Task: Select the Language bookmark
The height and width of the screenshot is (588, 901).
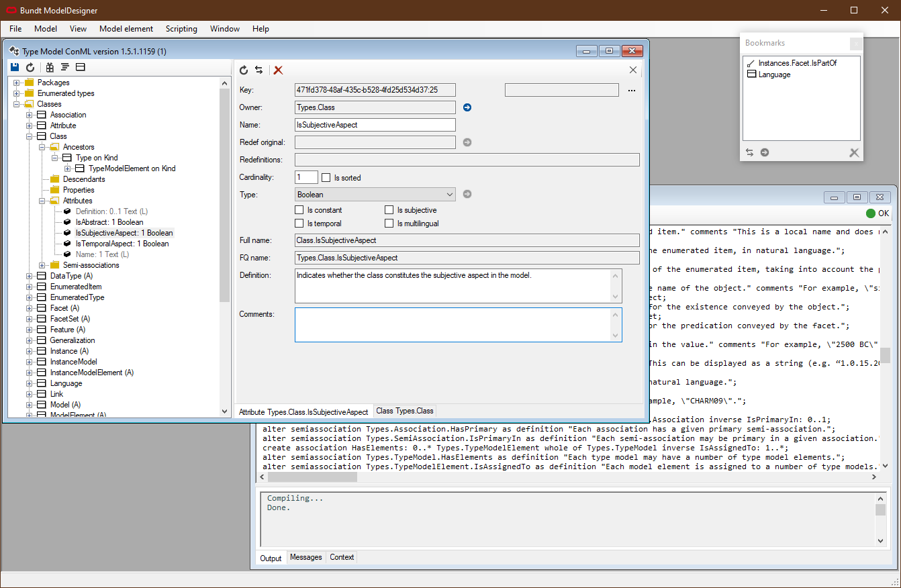Action: click(x=774, y=75)
